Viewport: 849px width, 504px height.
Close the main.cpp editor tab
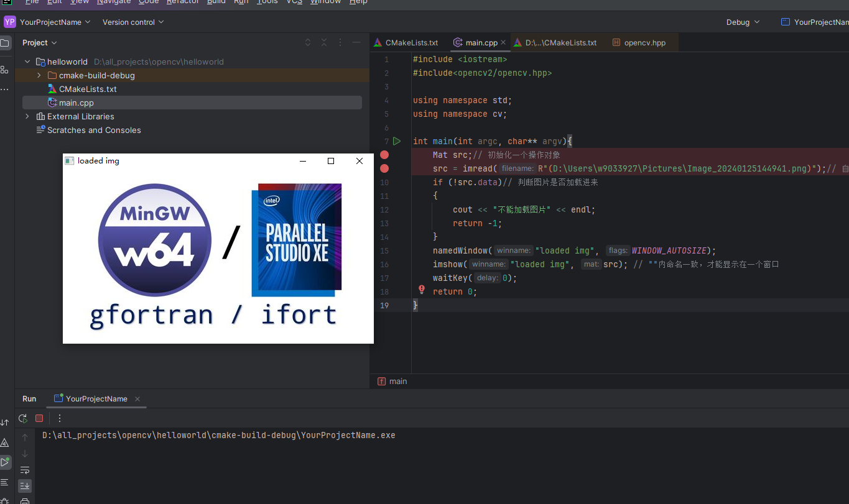503,43
